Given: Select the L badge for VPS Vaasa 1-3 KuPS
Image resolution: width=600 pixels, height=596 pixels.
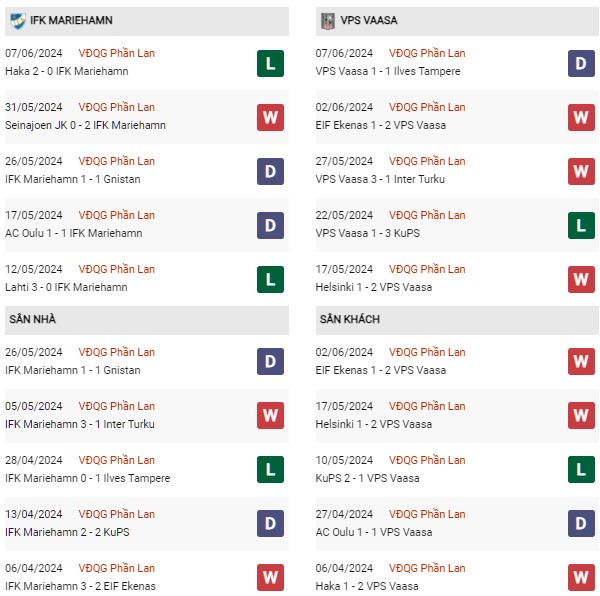Looking at the screenshot, I should (x=581, y=225).
